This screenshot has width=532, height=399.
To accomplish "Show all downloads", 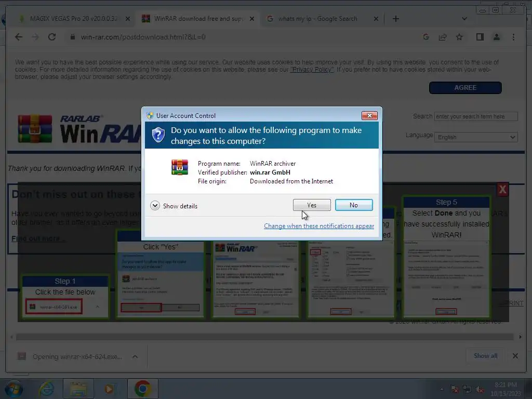I will pyautogui.click(x=486, y=356).
